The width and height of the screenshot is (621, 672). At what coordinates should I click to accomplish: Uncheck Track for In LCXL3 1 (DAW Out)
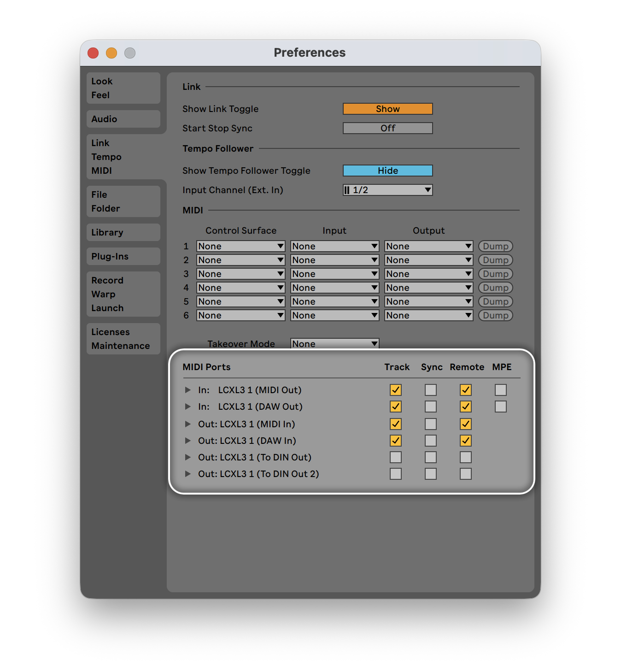(396, 407)
